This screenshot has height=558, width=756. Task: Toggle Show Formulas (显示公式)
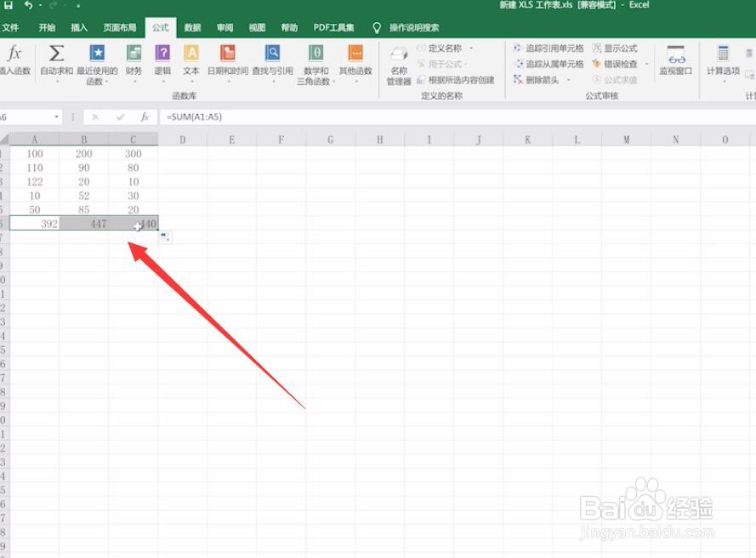click(x=617, y=47)
